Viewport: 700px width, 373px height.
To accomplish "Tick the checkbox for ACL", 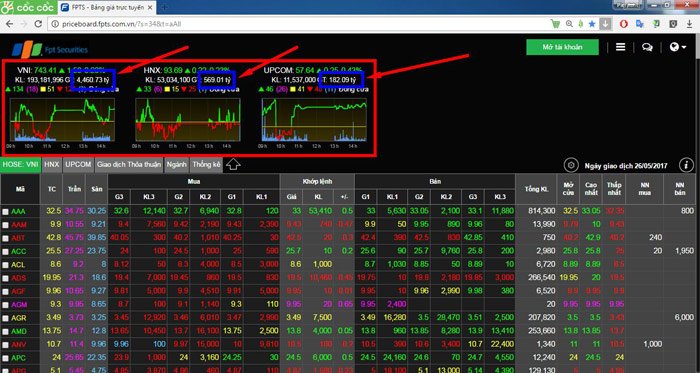I will [x=5, y=265].
